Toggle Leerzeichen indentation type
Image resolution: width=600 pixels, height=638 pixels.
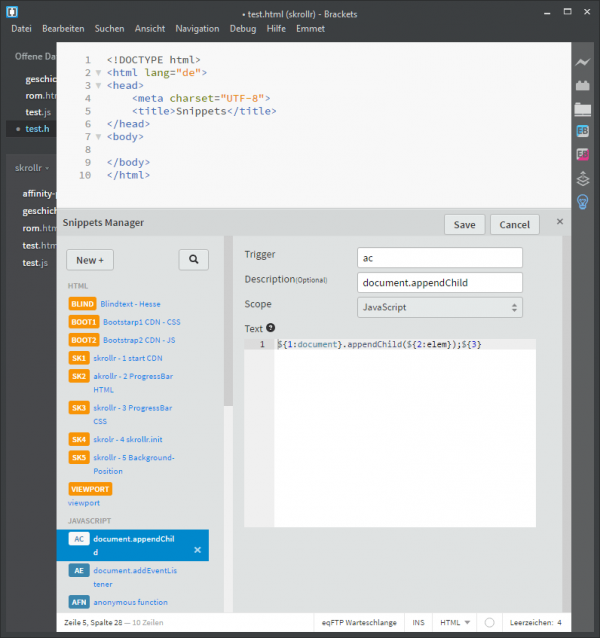[531, 623]
